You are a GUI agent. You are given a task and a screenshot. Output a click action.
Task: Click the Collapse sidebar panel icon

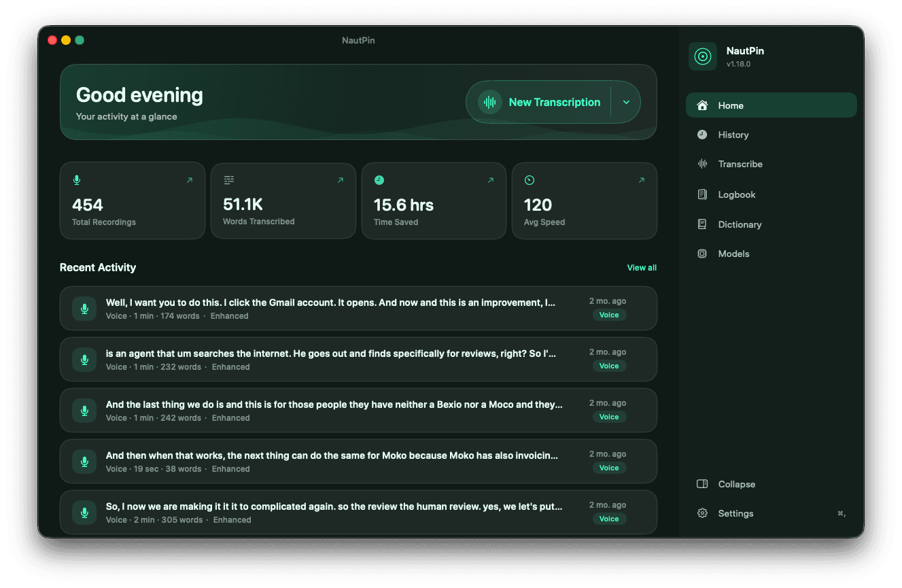(702, 484)
